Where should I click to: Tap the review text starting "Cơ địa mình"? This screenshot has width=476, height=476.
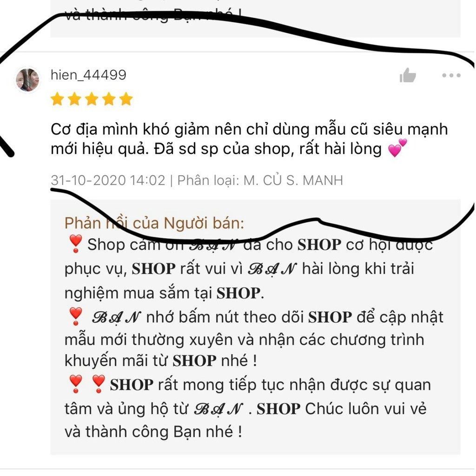249,139
